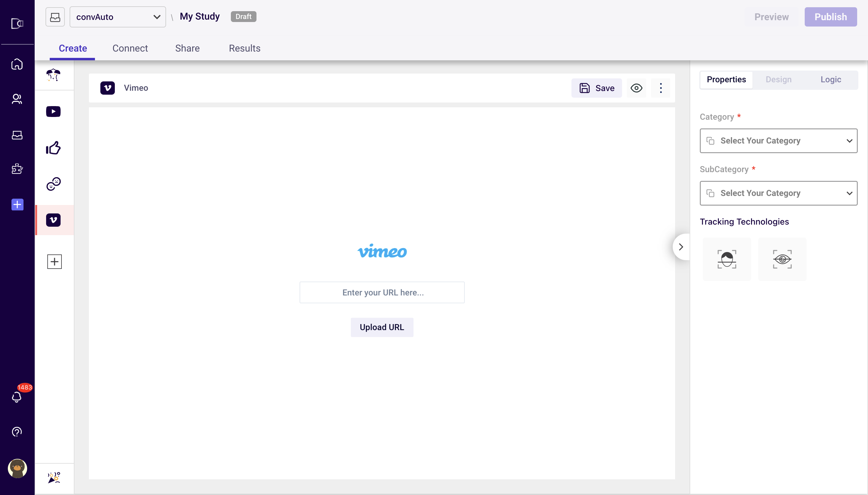This screenshot has height=495, width=868.
Task: Click the Draft status badge
Action: (x=243, y=16)
